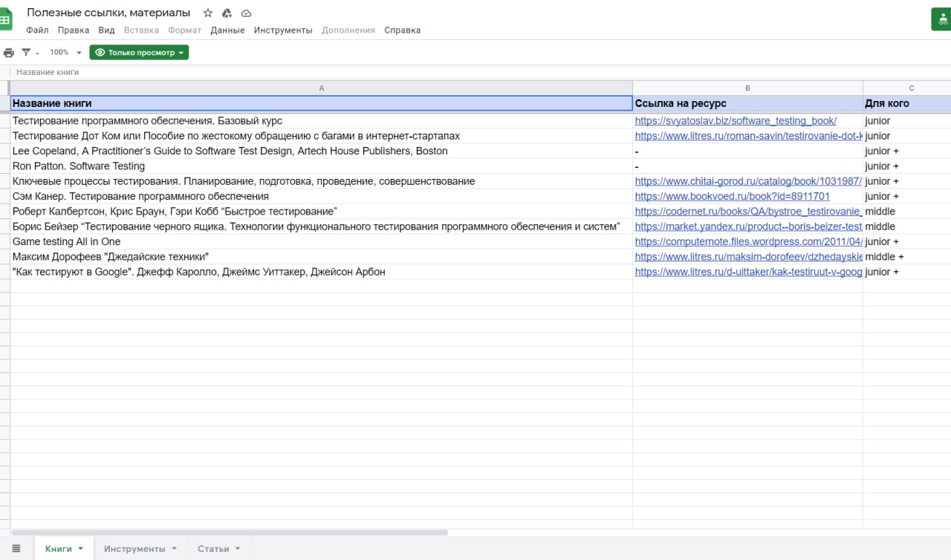Expand the Статьи sheet tab menu arrow
This screenshot has width=951, height=560.
click(238, 549)
